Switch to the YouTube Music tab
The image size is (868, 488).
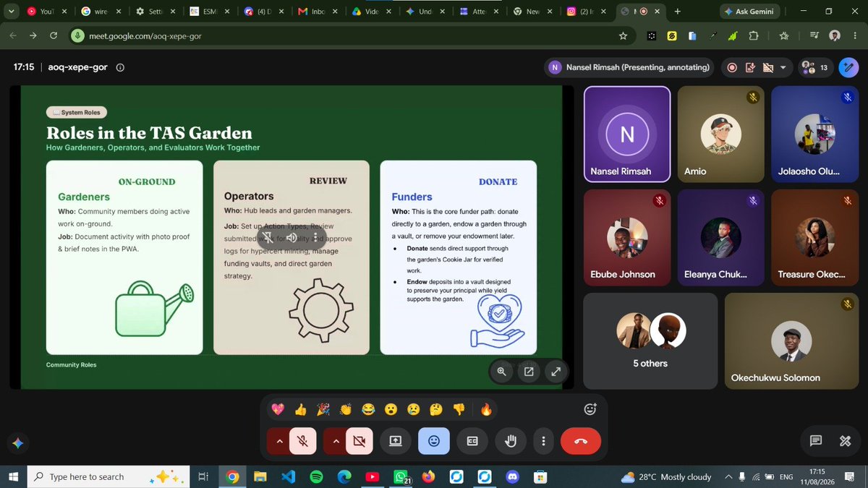[x=46, y=12]
